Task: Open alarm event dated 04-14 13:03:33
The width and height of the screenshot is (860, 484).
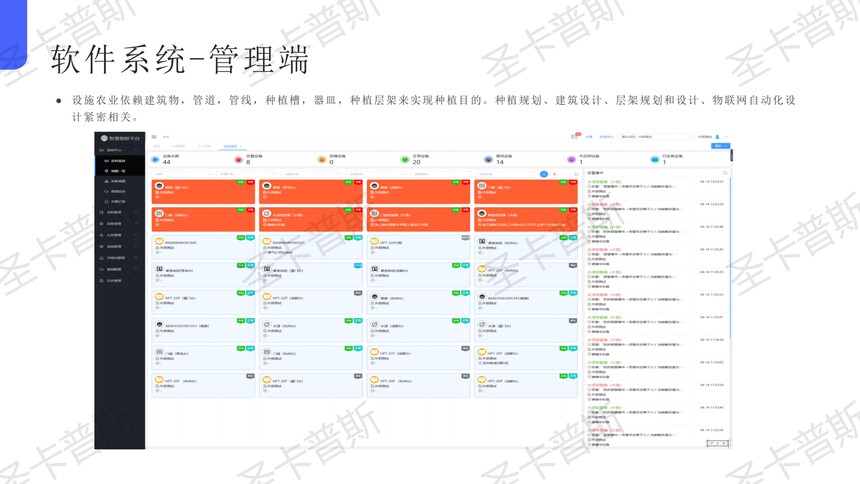Action: (656, 189)
